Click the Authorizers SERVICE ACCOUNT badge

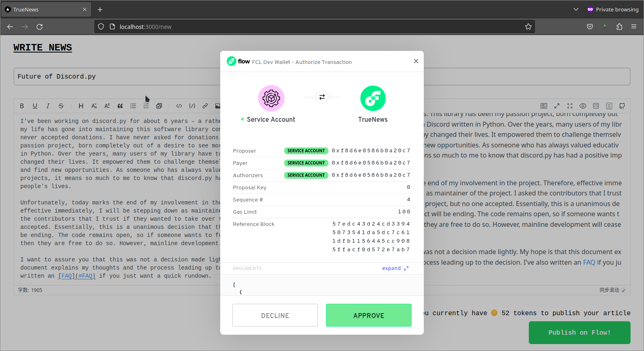pyautogui.click(x=306, y=175)
